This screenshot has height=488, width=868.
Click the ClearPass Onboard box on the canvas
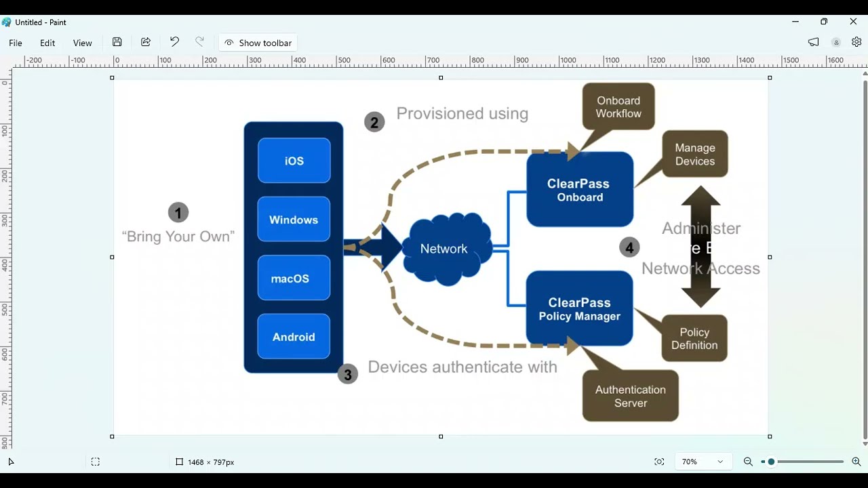pos(580,190)
